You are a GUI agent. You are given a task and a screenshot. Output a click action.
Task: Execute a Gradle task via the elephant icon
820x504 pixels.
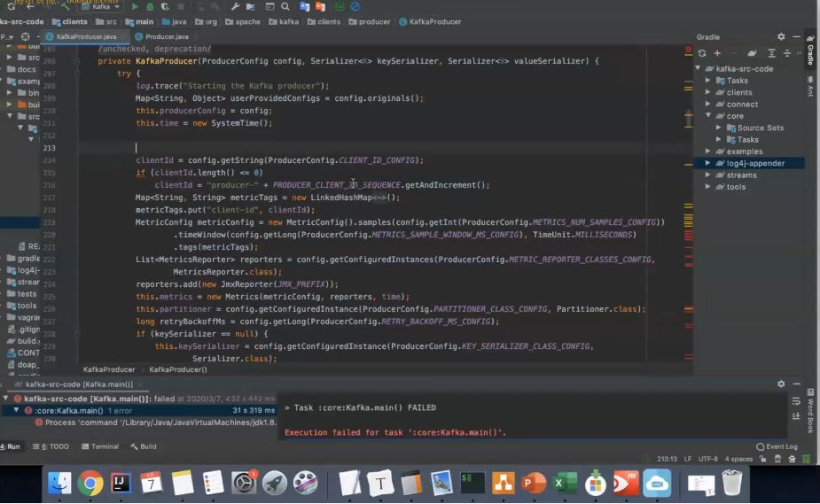pos(752,53)
